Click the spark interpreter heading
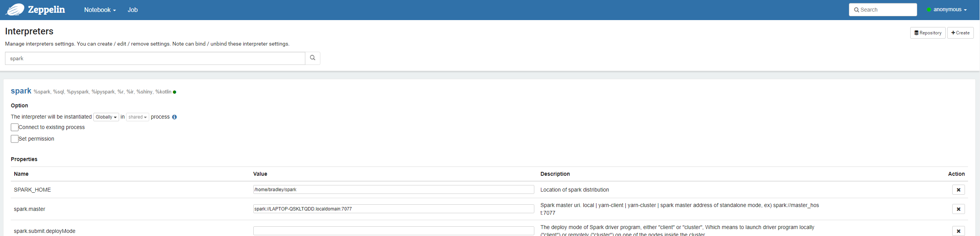Image resolution: width=980 pixels, height=236 pixels. [21, 91]
